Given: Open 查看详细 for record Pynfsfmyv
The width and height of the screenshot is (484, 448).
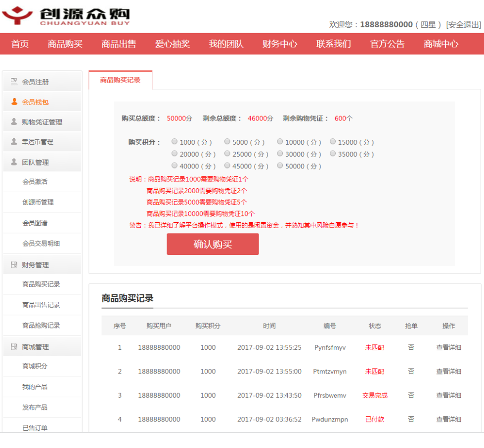Looking at the screenshot, I should tap(448, 348).
